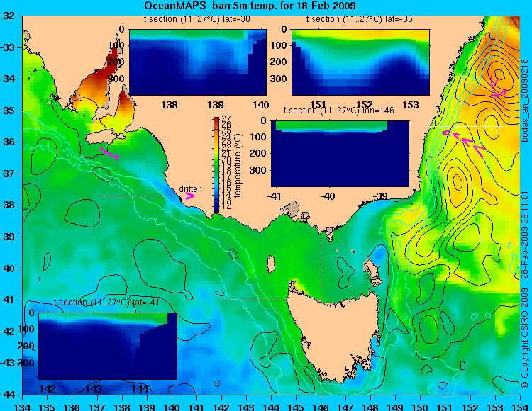Click the main x-axis tick label 141

click(x=196, y=406)
